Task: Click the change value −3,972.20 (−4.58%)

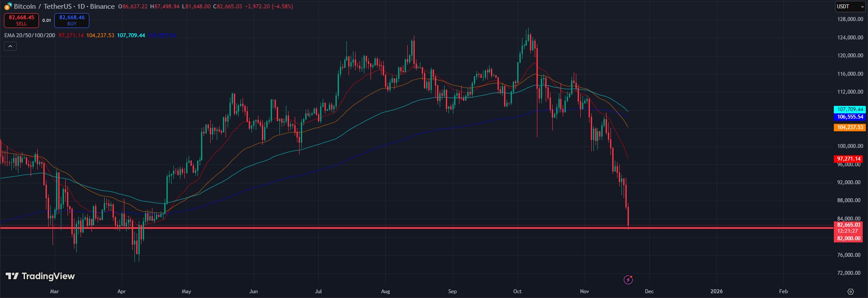Action: click(x=269, y=7)
